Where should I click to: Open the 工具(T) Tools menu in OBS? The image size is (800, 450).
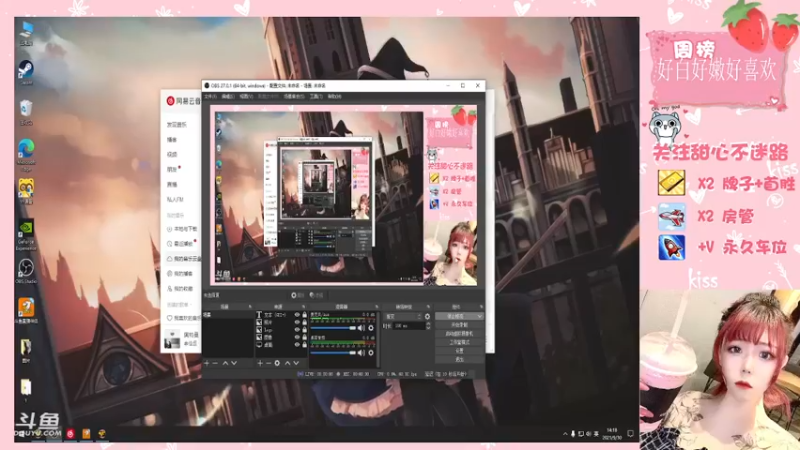[316, 96]
